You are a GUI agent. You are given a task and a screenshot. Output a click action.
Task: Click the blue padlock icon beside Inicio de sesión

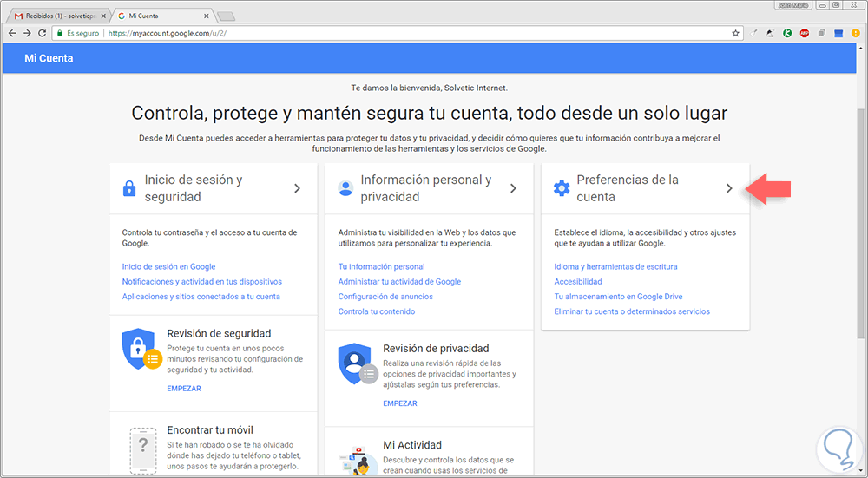click(129, 188)
